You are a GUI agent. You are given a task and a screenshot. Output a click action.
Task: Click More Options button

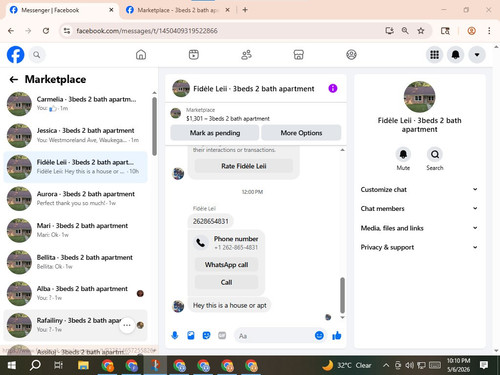[301, 133]
